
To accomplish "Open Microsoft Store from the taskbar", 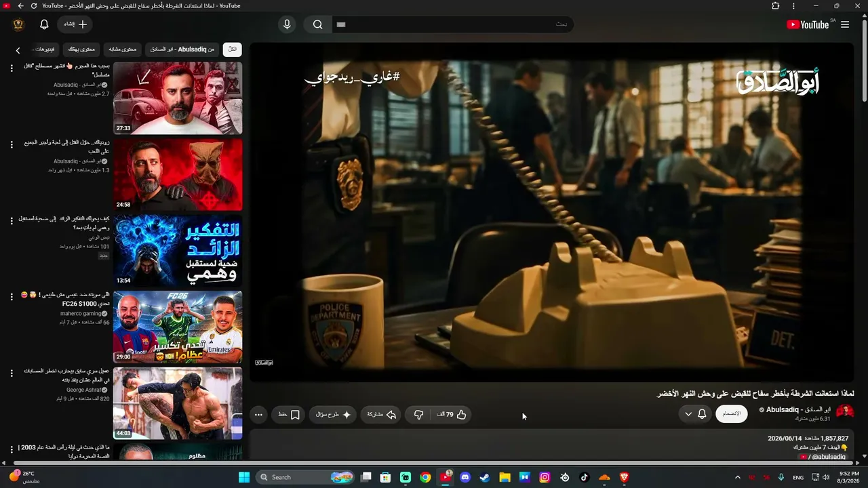I will pyautogui.click(x=386, y=477).
